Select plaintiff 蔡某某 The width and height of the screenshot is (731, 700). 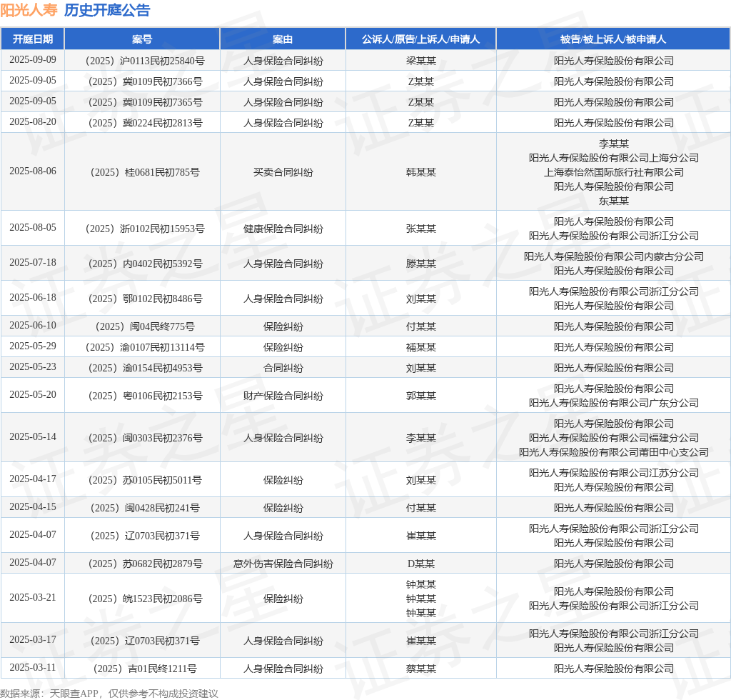[x=421, y=669]
